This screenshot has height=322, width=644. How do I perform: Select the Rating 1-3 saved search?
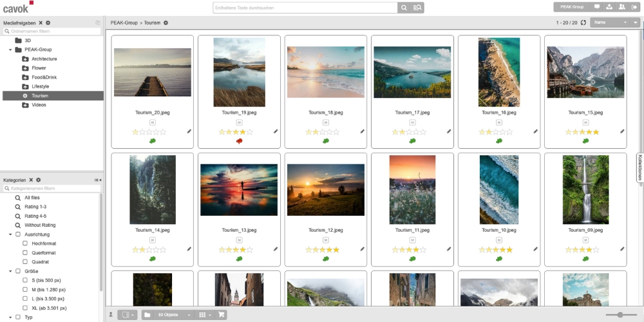(x=35, y=207)
